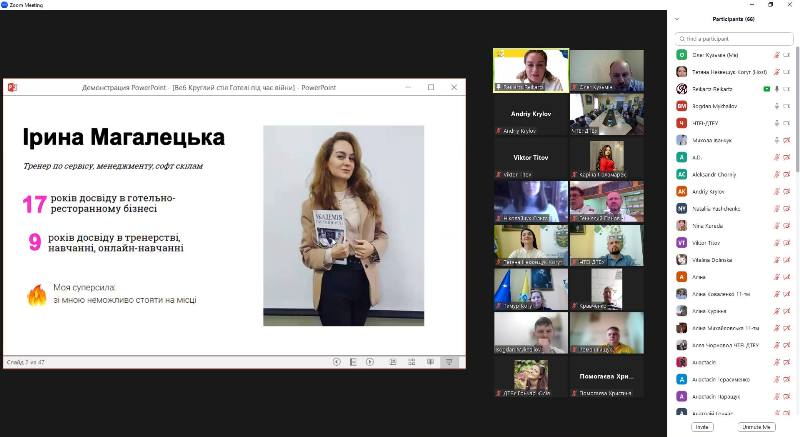Screen dimensions: 800x437
Task: Select the Andriy Krylov video tile
Action: [x=531, y=115]
